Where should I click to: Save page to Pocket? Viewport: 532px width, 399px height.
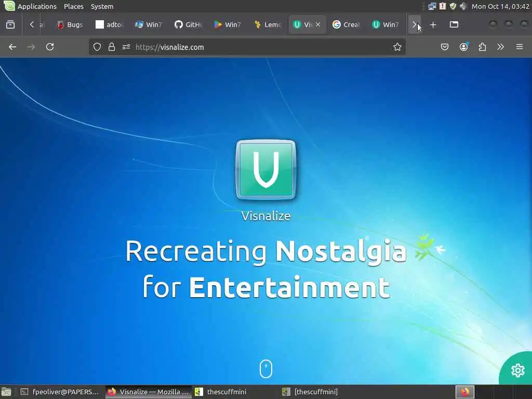[x=445, y=47]
